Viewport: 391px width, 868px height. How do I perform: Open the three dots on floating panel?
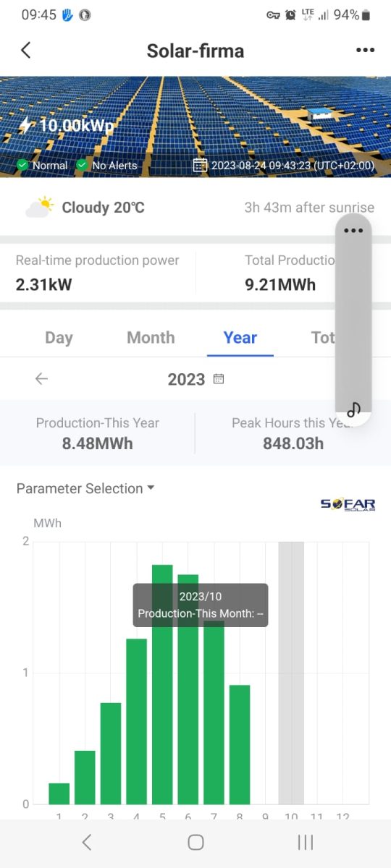[353, 231]
